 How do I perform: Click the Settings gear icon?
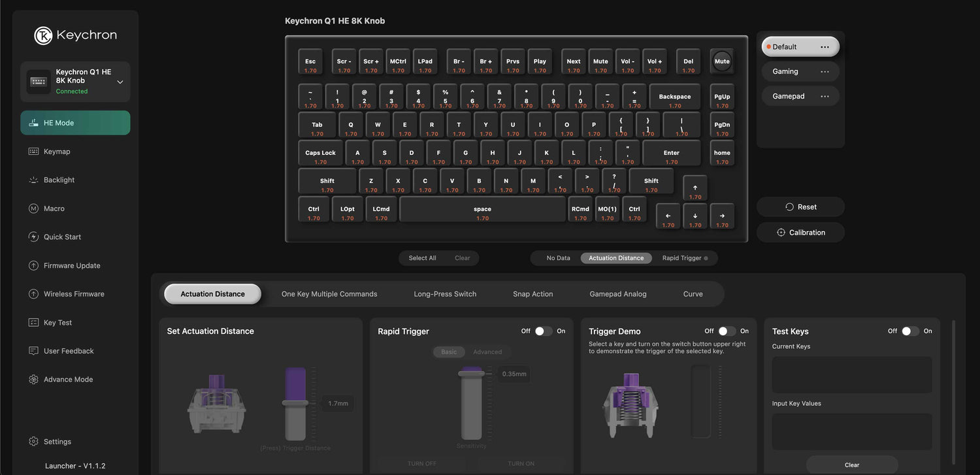click(x=33, y=442)
